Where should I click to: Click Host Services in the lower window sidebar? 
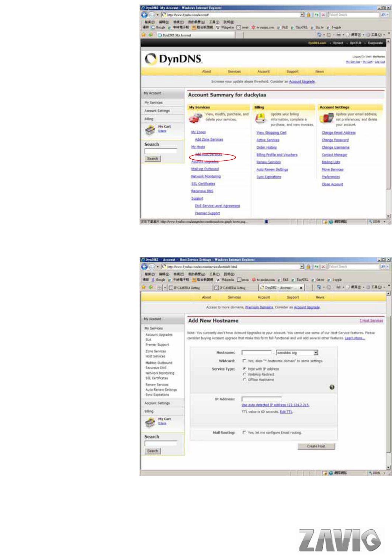pos(155,356)
